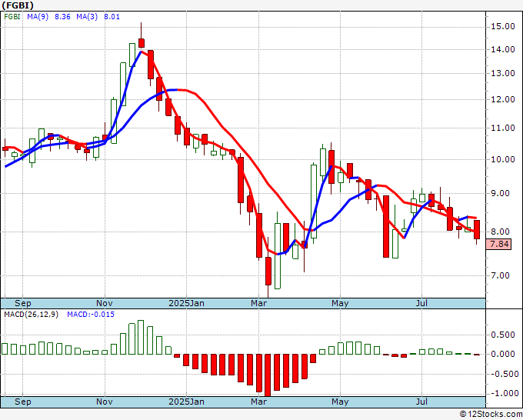This screenshot has height=420, width=523.
Task: Click May on the MACD panel axis
Action: [340, 402]
